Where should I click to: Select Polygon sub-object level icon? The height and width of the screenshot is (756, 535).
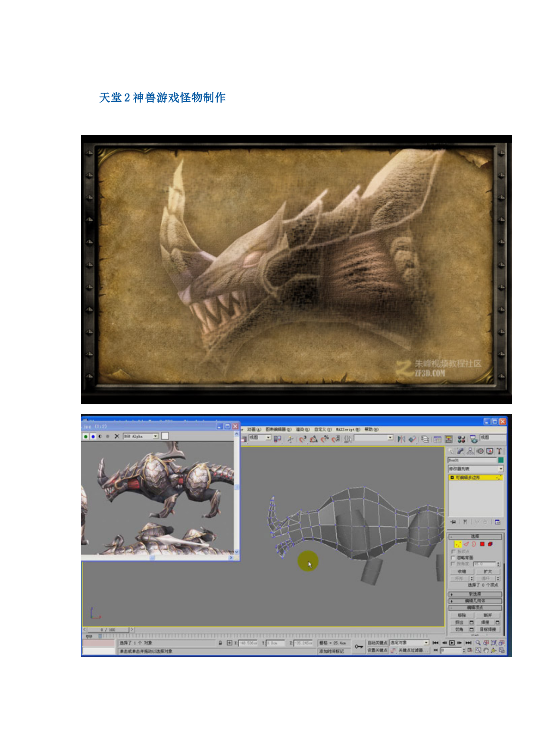point(482,544)
